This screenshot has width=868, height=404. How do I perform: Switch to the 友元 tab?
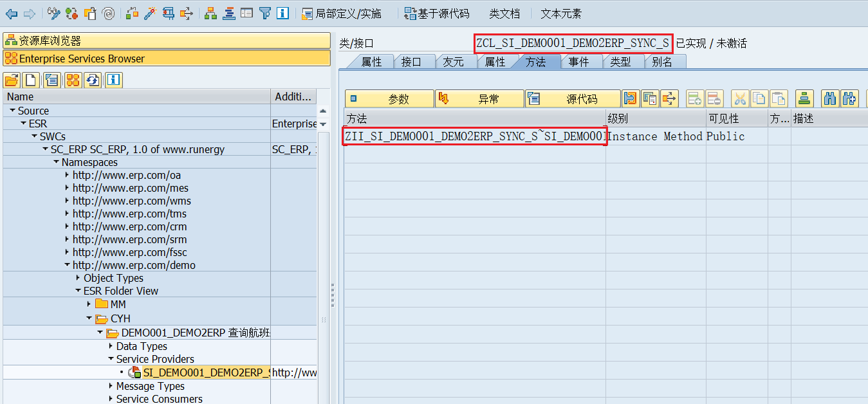pyautogui.click(x=454, y=62)
